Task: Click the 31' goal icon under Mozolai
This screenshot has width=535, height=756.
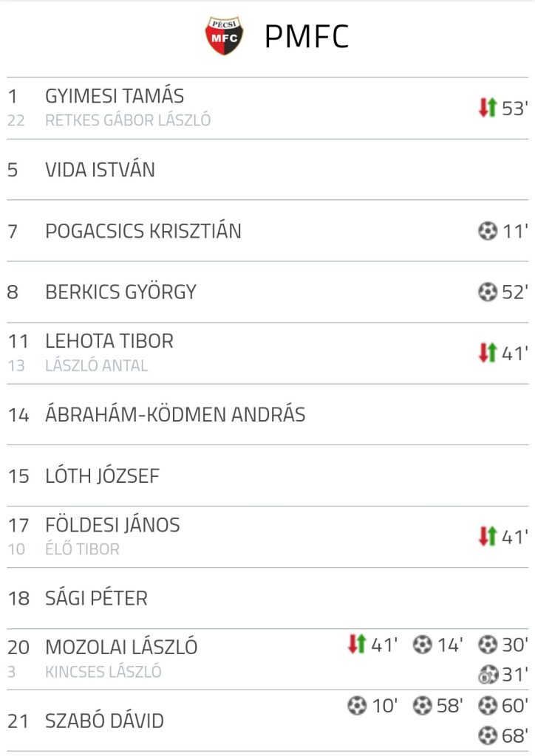Action: (x=488, y=674)
